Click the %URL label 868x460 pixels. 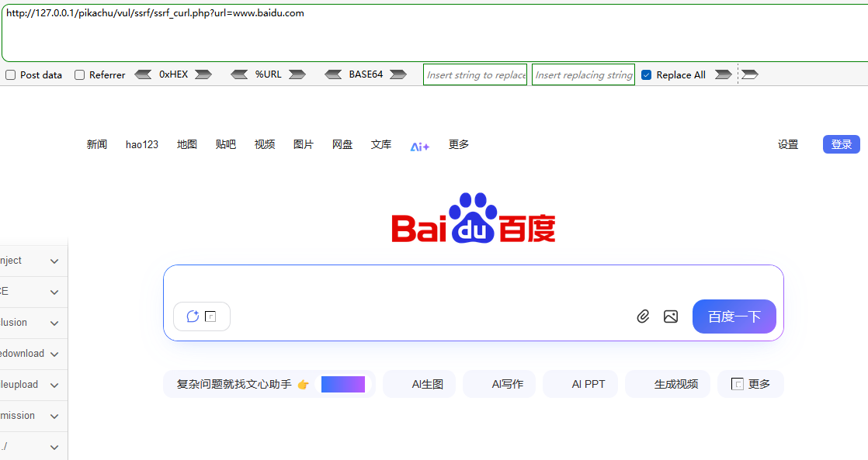pyautogui.click(x=268, y=74)
